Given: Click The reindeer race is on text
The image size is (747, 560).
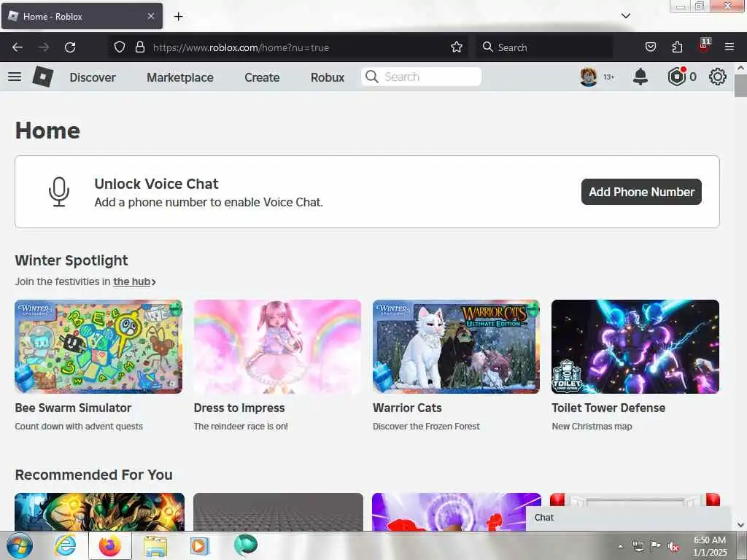Looking at the screenshot, I should 241,426.
